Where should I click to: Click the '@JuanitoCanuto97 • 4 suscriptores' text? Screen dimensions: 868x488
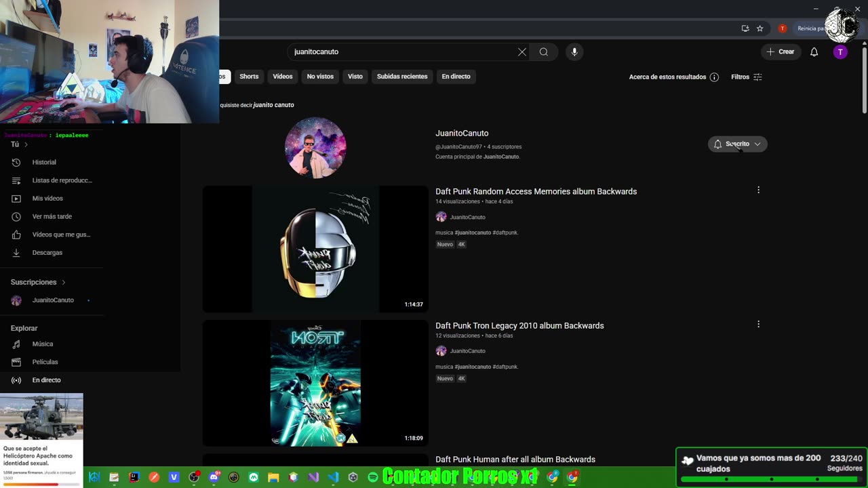[x=478, y=147]
